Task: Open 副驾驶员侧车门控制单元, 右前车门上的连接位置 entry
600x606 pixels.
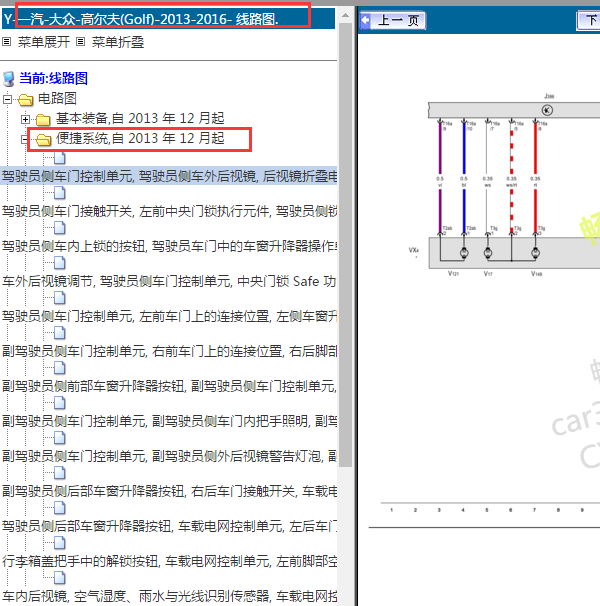Action: click(x=169, y=351)
